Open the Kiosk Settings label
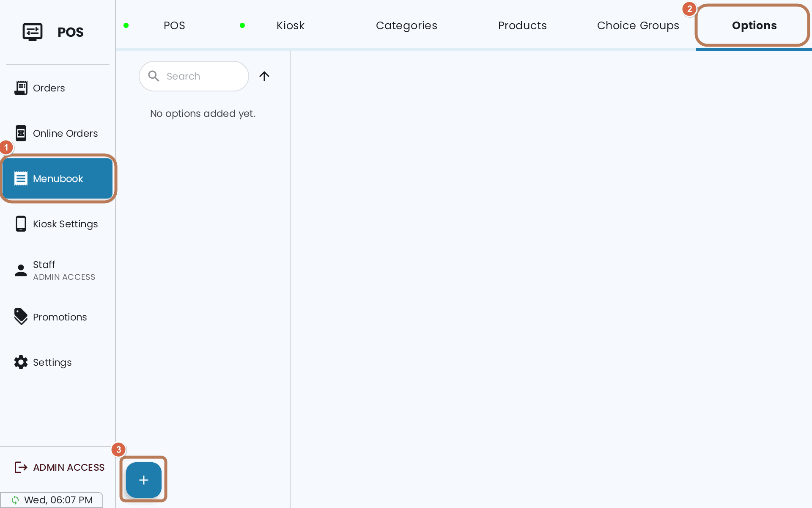The width and height of the screenshot is (812, 508). click(65, 224)
